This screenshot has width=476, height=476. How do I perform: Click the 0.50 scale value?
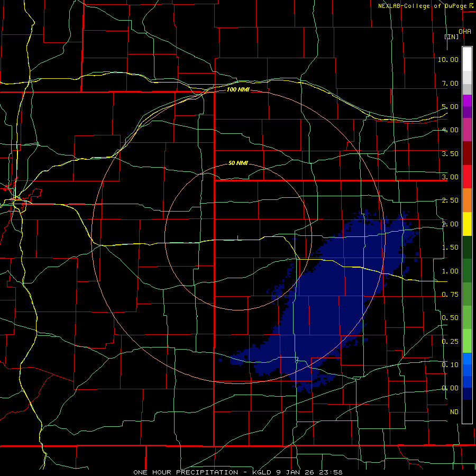pyautogui.click(x=450, y=318)
